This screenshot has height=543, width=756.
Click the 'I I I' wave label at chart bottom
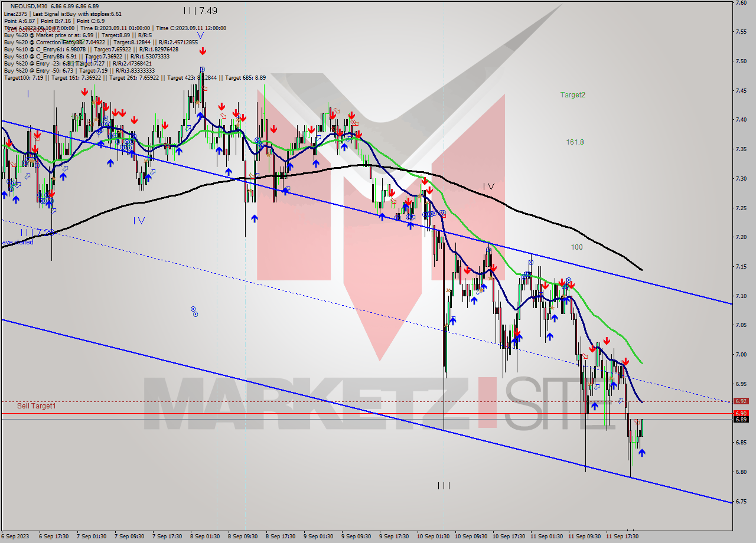tap(444, 486)
